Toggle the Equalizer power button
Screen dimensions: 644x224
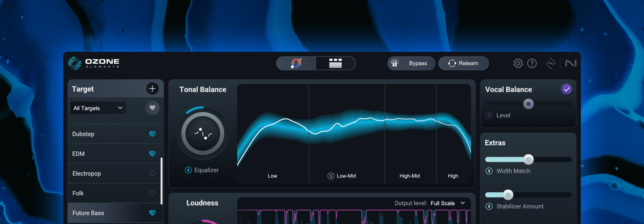(188, 170)
